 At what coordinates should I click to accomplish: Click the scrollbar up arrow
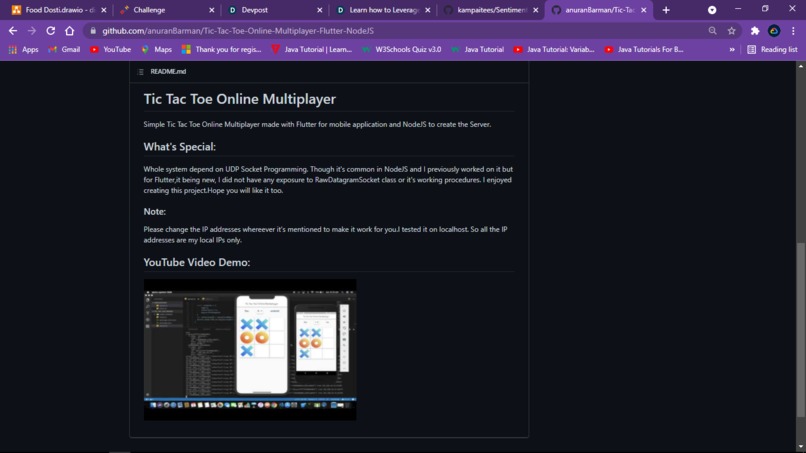(x=800, y=66)
